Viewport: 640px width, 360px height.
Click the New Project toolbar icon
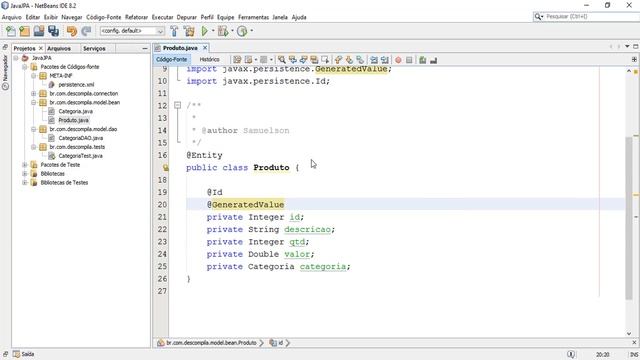click(24, 31)
